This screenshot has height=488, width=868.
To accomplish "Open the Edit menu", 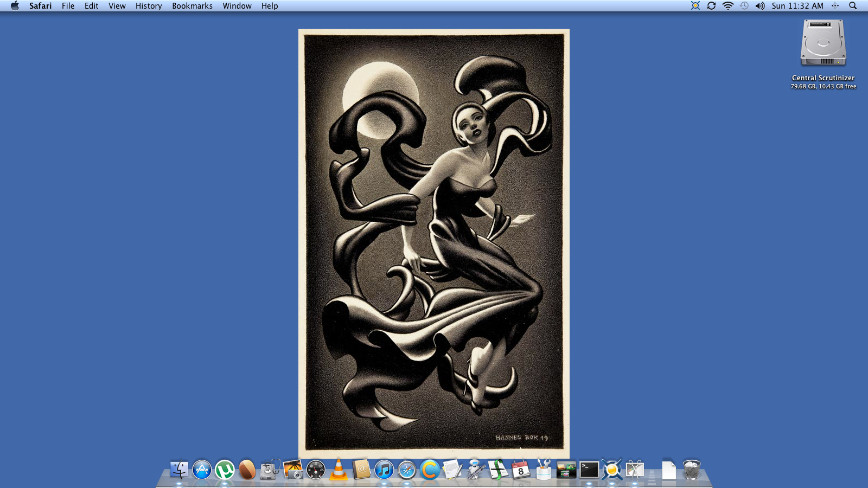I will (x=91, y=6).
